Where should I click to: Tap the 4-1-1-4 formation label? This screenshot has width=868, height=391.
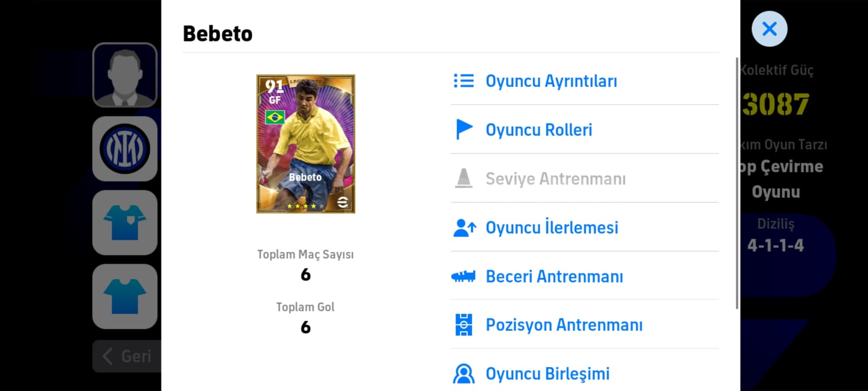[776, 245]
